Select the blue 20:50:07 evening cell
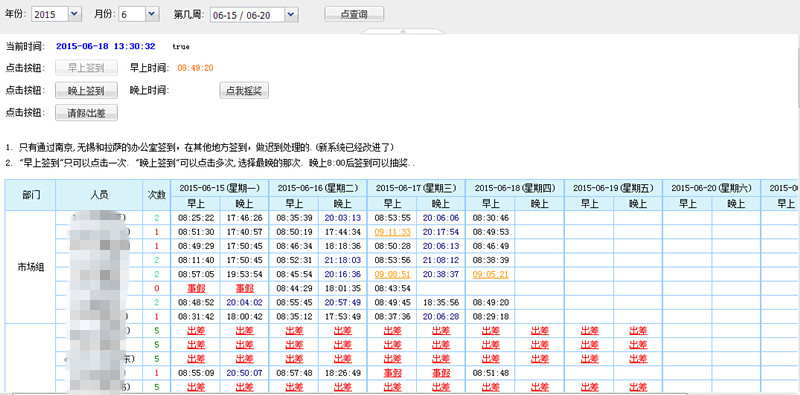 (244, 373)
